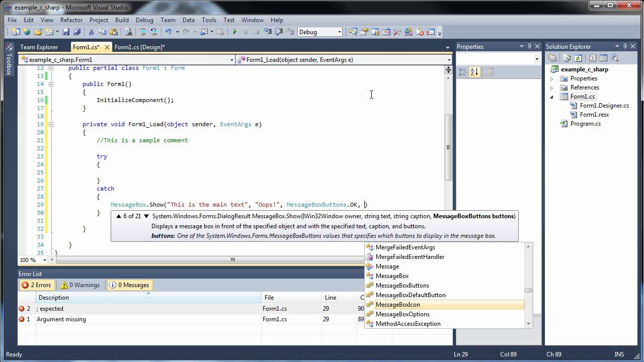Cut the selection with the scissors icon
Screen dimensions: 644x362
click(x=91, y=32)
